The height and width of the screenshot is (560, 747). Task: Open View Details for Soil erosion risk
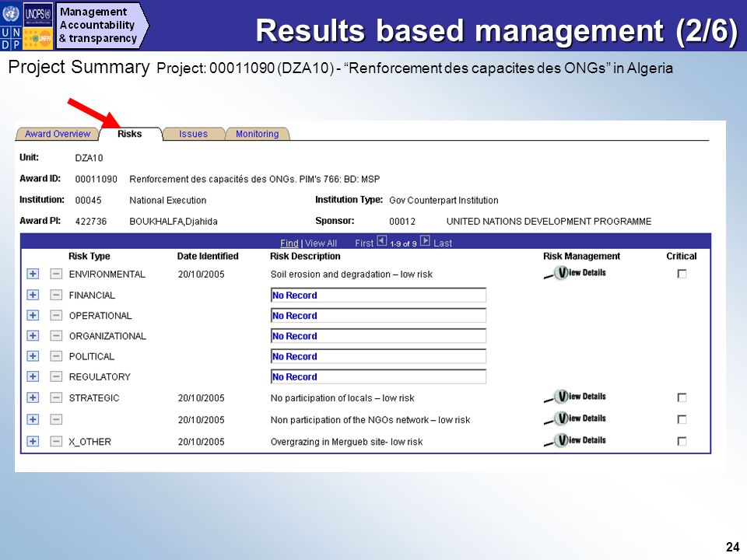point(575,273)
